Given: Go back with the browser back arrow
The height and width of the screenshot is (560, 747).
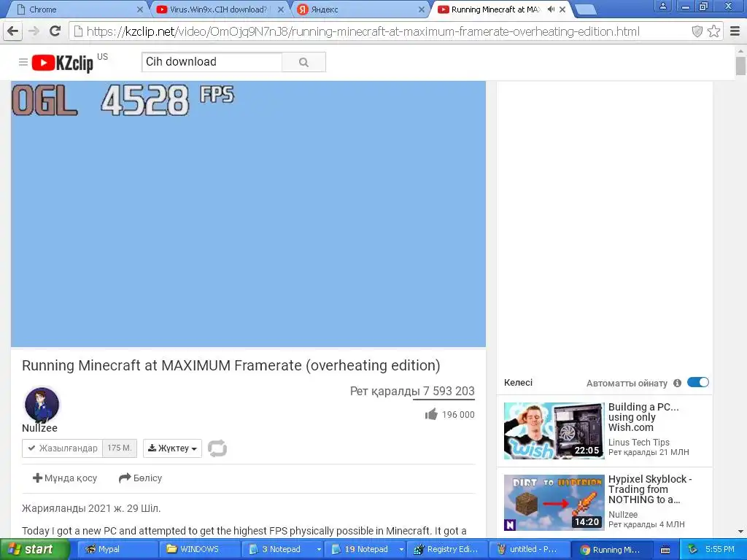Looking at the screenshot, I should pos(13,31).
